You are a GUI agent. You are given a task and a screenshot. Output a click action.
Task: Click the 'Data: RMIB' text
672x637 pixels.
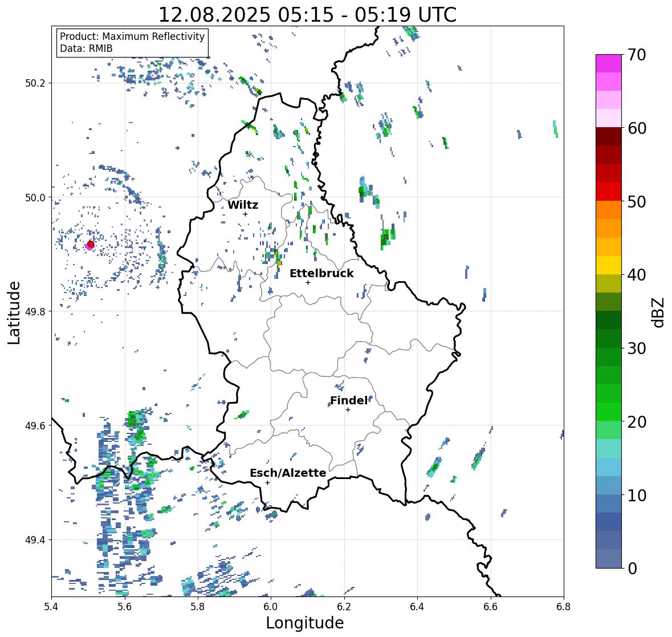pyautogui.click(x=86, y=48)
